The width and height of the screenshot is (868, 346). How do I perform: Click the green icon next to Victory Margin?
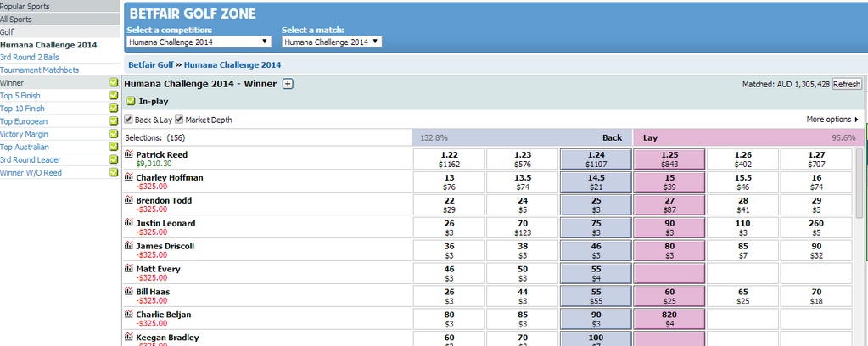(114, 134)
